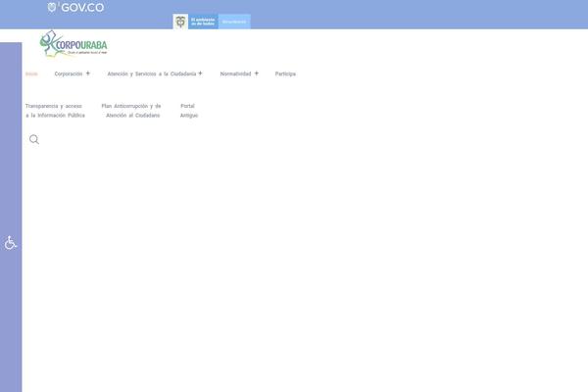Go to the Portal Antiguo link

[189, 111]
